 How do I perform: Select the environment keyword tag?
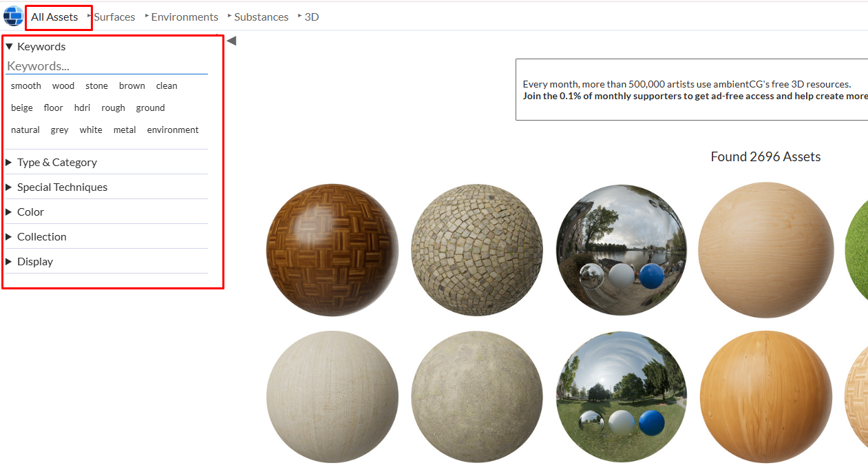pos(173,130)
